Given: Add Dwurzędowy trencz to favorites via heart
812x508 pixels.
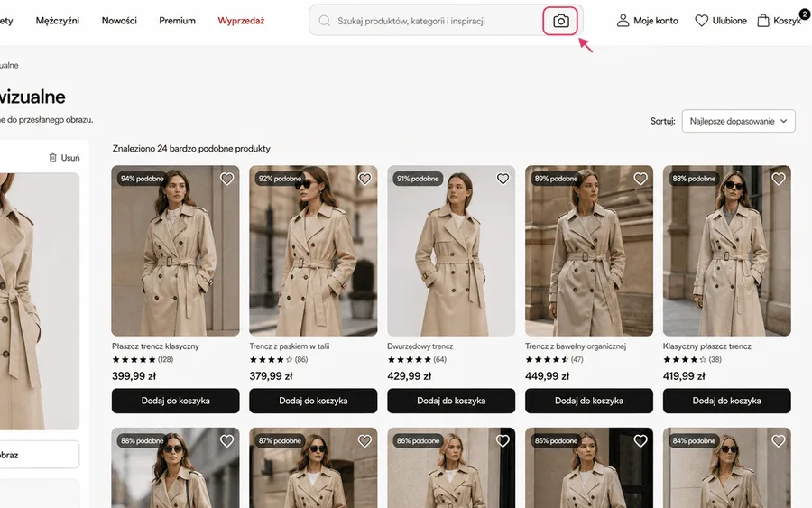Looking at the screenshot, I should point(503,179).
